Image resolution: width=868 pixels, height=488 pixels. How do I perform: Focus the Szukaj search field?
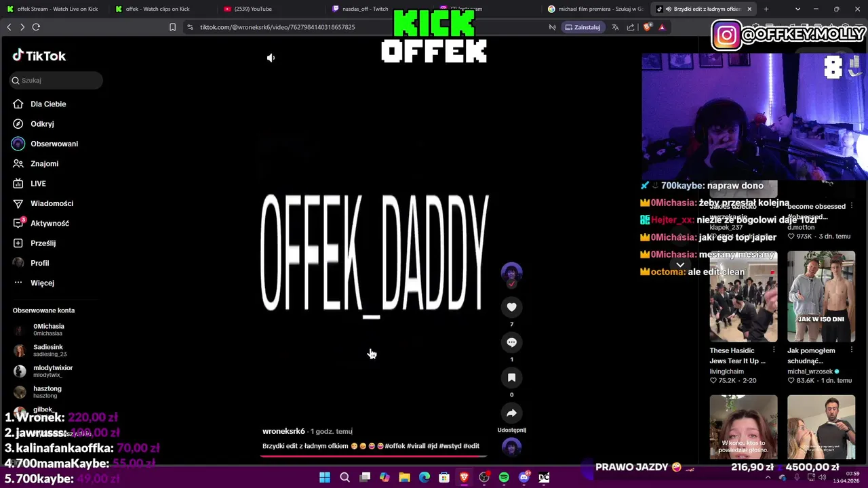pos(56,80)
